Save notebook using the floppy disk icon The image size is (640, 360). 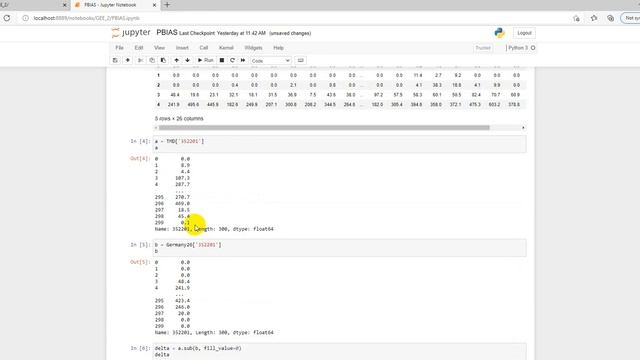(115, 60)
